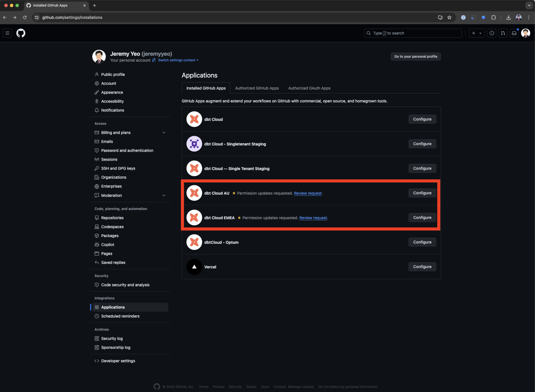The image size is (535, 392).
Task: Click the dbt Cloud Singletenant Staging icon
Action: (x=194, y=144)
